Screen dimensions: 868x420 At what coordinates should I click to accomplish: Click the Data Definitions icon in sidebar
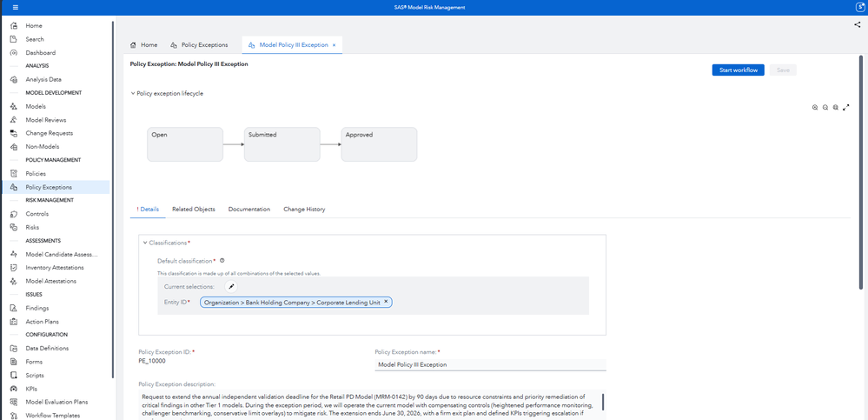[14, 349]
